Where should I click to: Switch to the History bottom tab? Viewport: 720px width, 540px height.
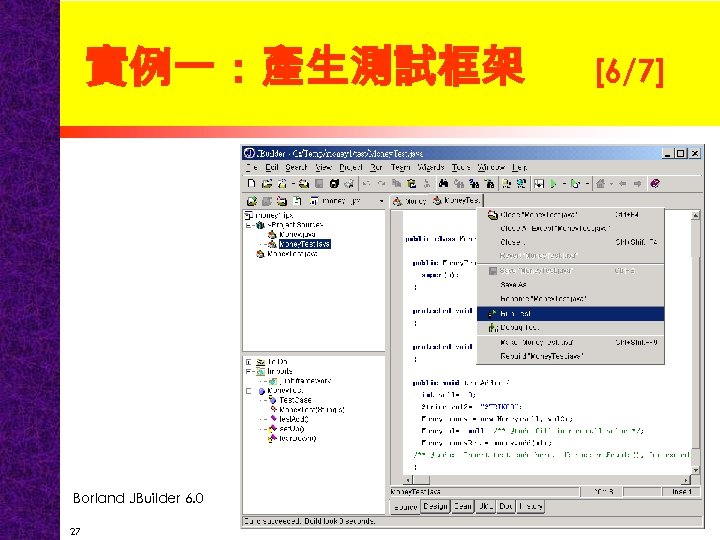click(x=530, y=506)
